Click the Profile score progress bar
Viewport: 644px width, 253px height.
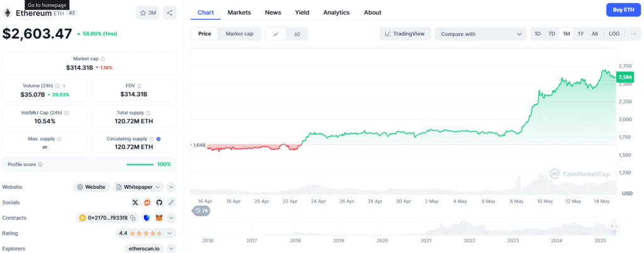[x=140, y=164]
